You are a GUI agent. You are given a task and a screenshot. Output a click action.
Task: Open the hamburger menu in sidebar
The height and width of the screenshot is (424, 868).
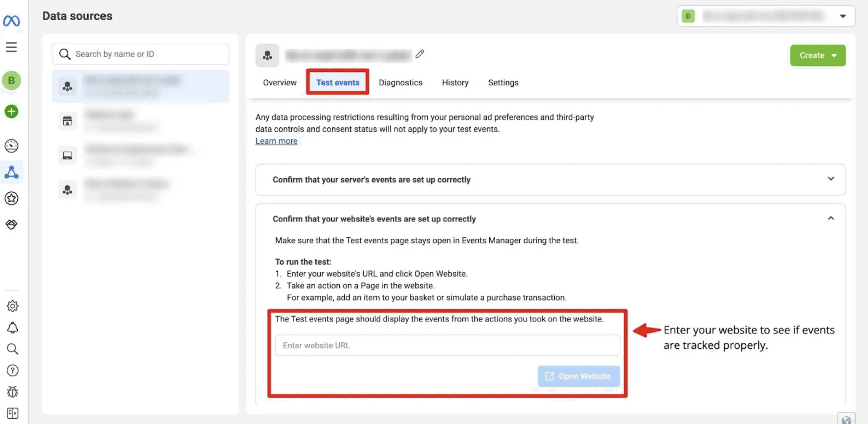pyautogui.click(x=12, y=47)
